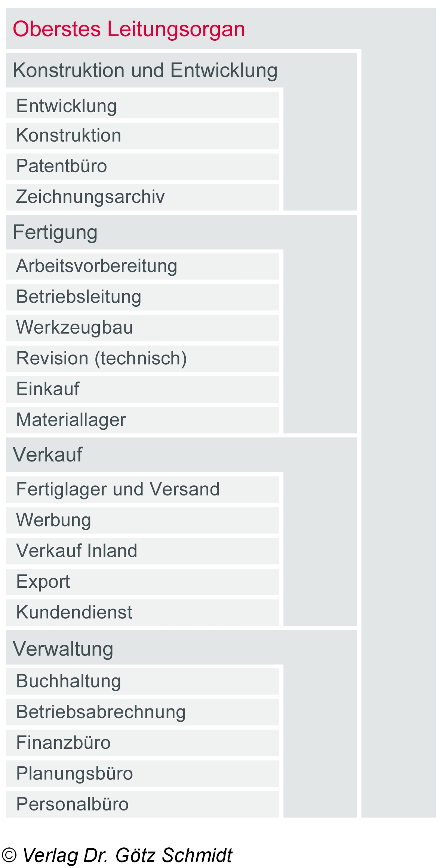Click Fertiglager und Versand entry
This screenshot has width=443, height=868.
(118, 489)
